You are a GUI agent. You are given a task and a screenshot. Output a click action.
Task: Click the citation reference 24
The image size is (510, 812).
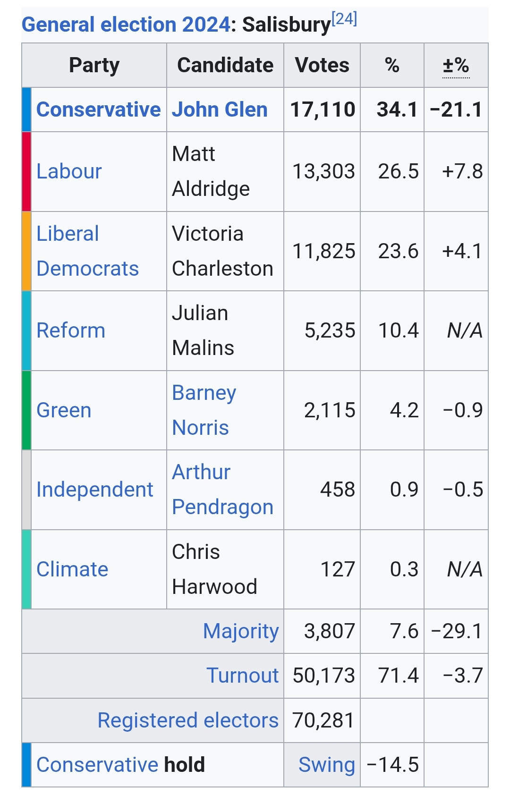point(344,19)
